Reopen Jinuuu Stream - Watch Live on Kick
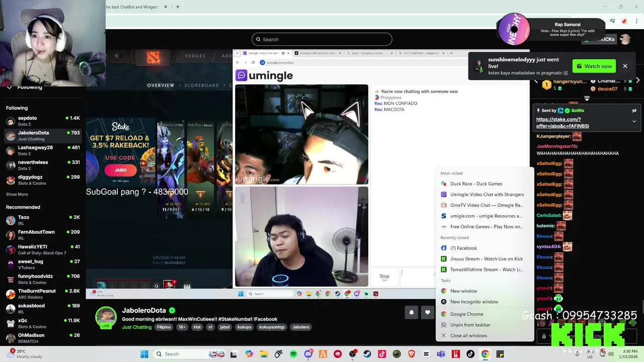Viewport: 644px width, 362px height. (x=484, y=258)
